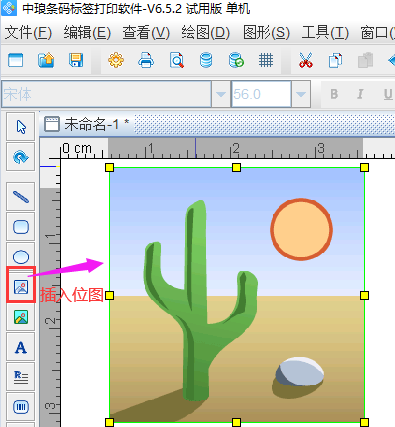
Task: Select the rotate tool in sidebar
Action: point(21,157)
